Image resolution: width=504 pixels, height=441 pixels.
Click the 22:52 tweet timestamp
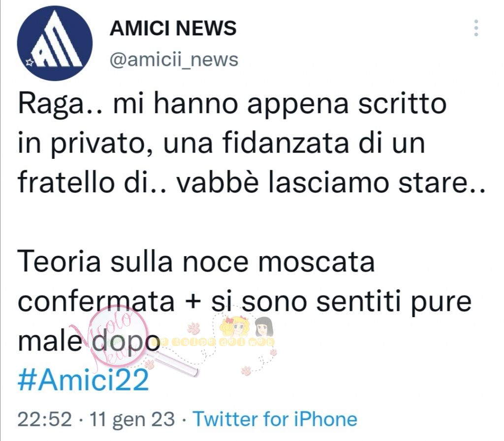click(45, 419)
